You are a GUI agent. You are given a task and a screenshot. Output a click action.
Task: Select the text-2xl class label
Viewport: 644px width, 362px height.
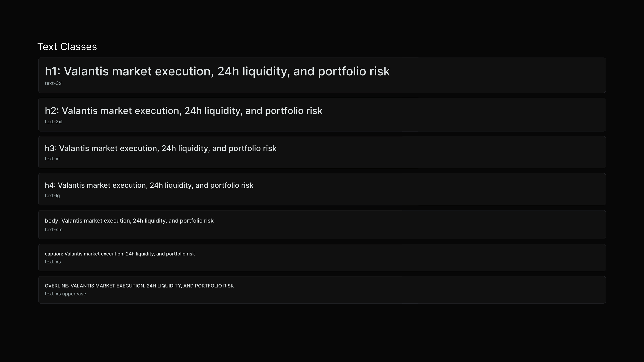coord(54,122)
